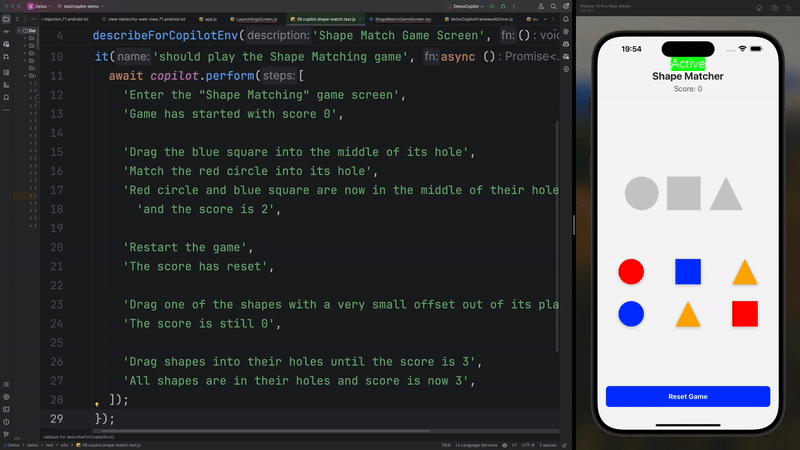Image resolution: width=800 pixels, height=450 pixels.
Task: Click the gray circle hole target
Action: pos(642,193)
